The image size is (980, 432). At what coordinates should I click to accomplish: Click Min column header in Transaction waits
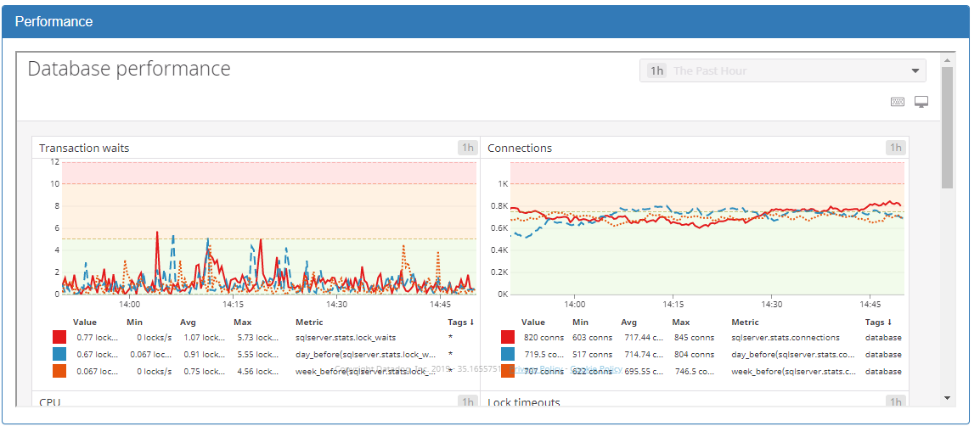134,323
